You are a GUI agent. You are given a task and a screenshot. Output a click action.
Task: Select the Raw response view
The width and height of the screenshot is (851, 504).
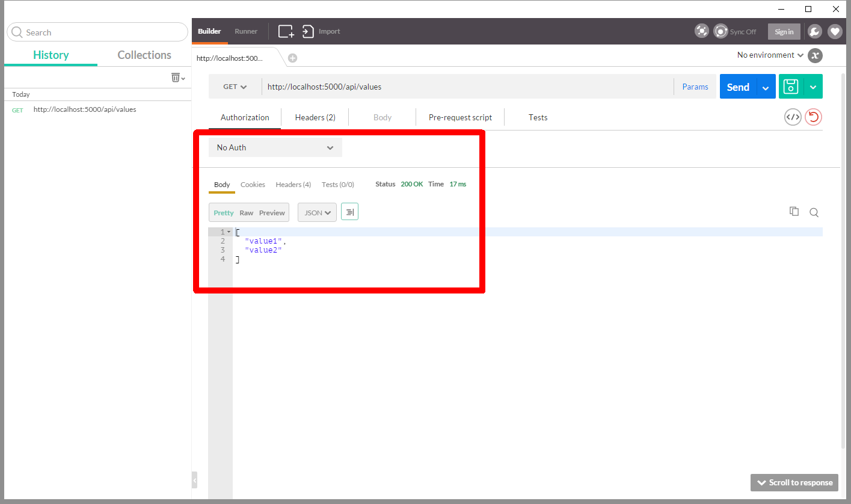[x=246, y=213]
